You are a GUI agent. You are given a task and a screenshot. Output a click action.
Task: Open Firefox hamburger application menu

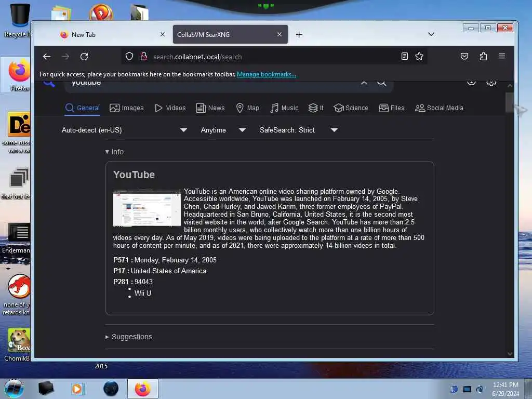point(502,56)
